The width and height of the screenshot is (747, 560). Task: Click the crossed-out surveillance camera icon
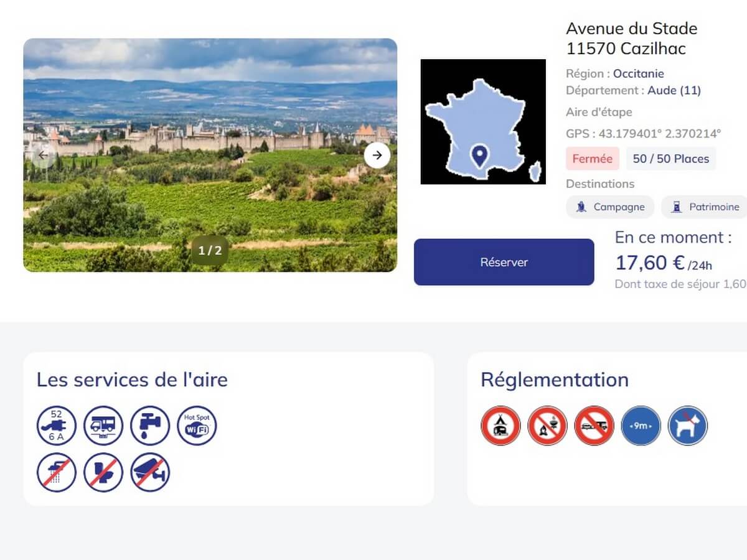[x=150, y=472]
